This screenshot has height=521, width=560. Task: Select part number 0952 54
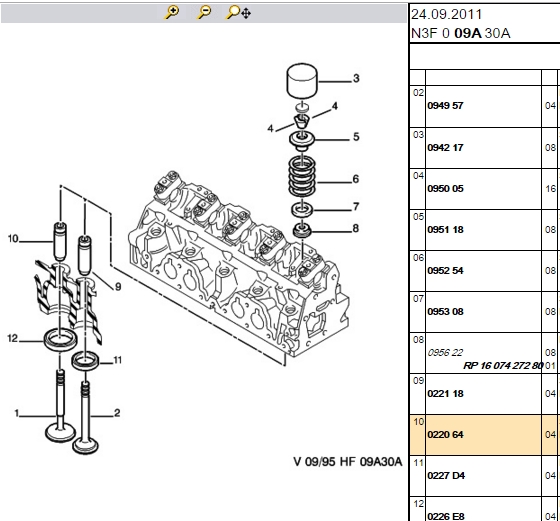pos(445,271)
